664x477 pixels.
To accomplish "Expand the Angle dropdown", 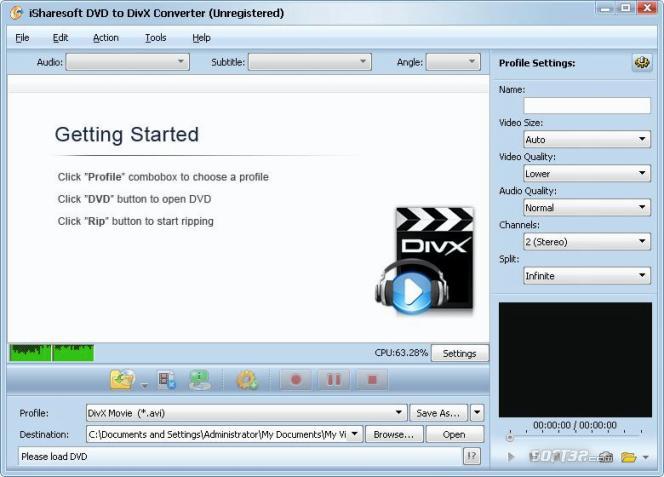I will point(453,62).
